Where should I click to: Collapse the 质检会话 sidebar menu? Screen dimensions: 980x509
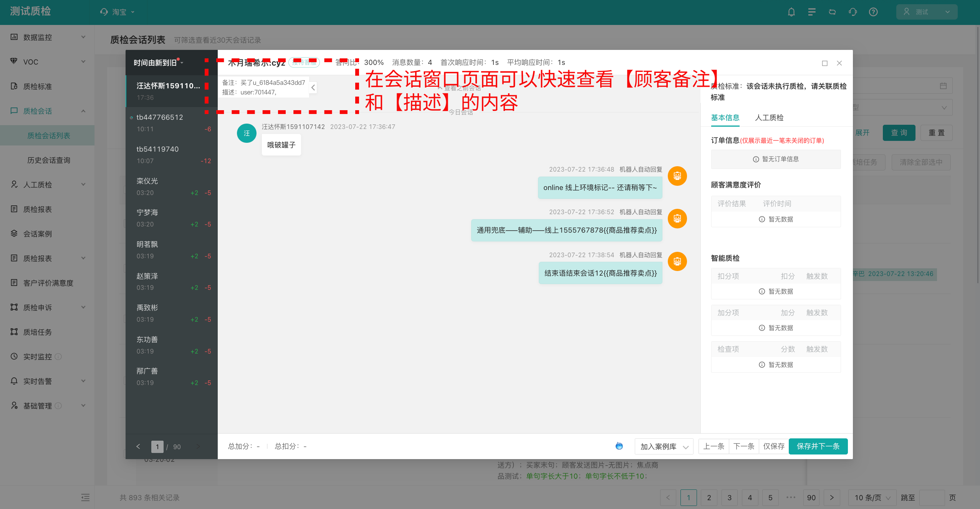pyautogui.click(x=47, y=111)
